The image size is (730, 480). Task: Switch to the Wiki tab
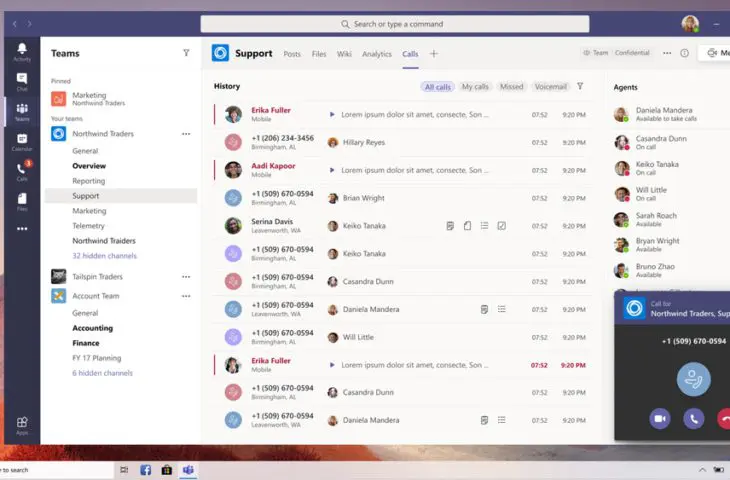pos(344,54)
